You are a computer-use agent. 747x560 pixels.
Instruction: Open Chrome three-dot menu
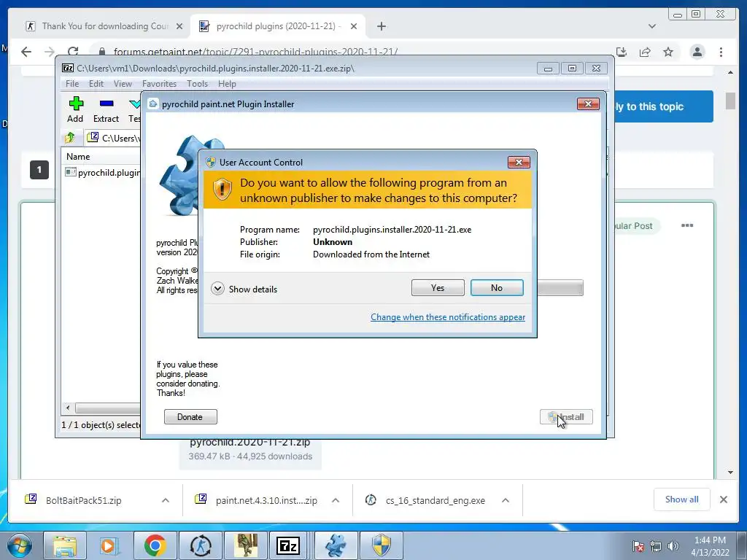click(x=721, y=52)
